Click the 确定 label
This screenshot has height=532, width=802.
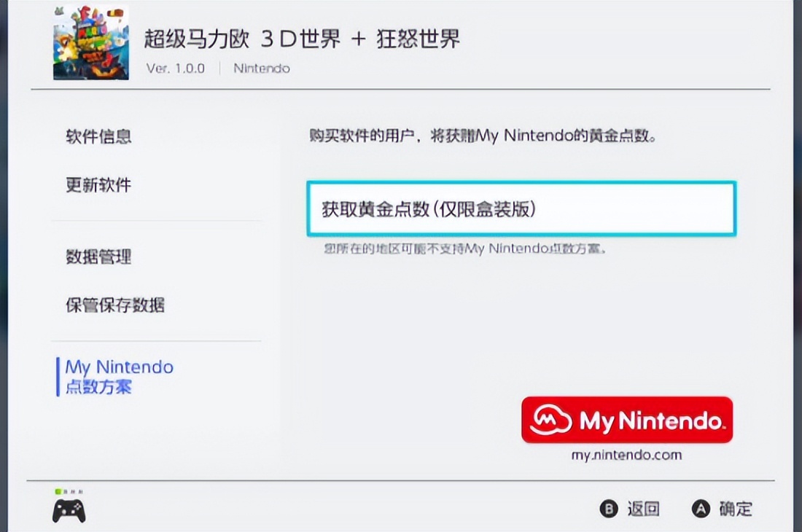click(x=736, y=509)
